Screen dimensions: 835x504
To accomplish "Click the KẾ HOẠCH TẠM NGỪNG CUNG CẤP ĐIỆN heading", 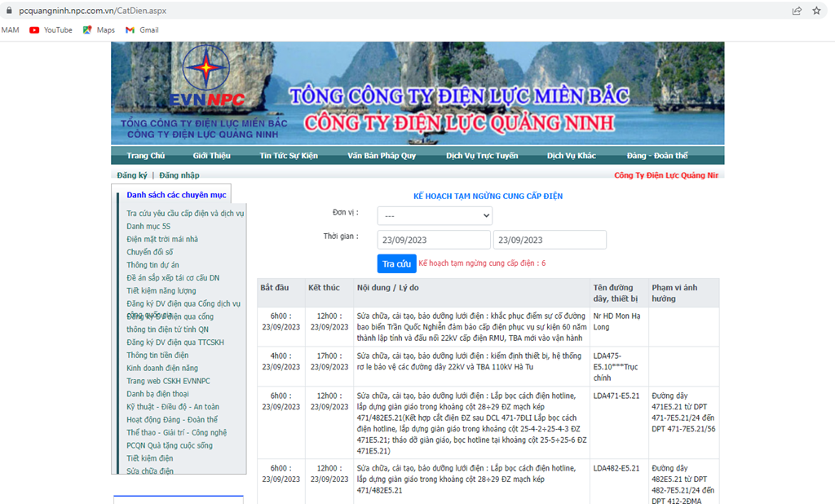I will (x=488, y=196).
